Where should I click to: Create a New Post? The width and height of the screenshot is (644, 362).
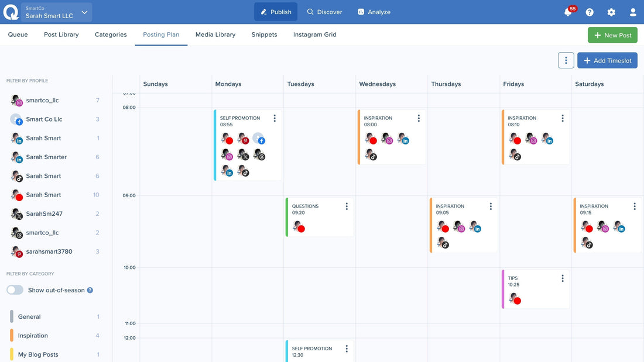612,35
